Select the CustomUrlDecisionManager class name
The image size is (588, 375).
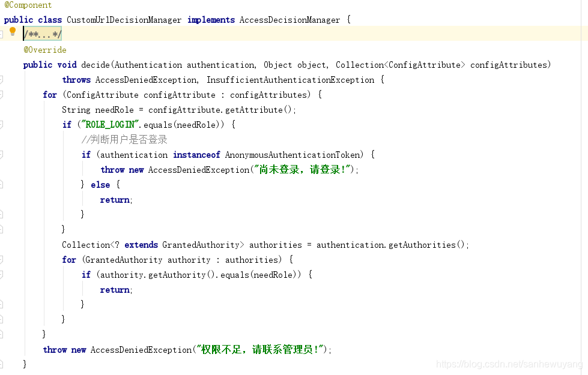(x=124, y=20)
